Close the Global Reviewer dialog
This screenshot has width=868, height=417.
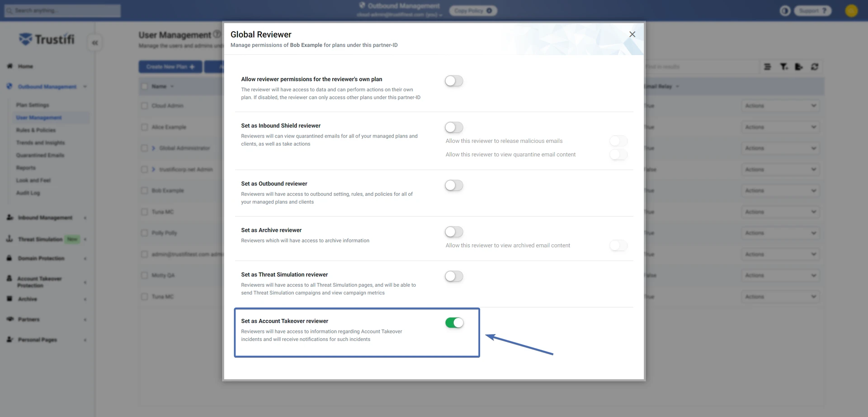[632, 34]
